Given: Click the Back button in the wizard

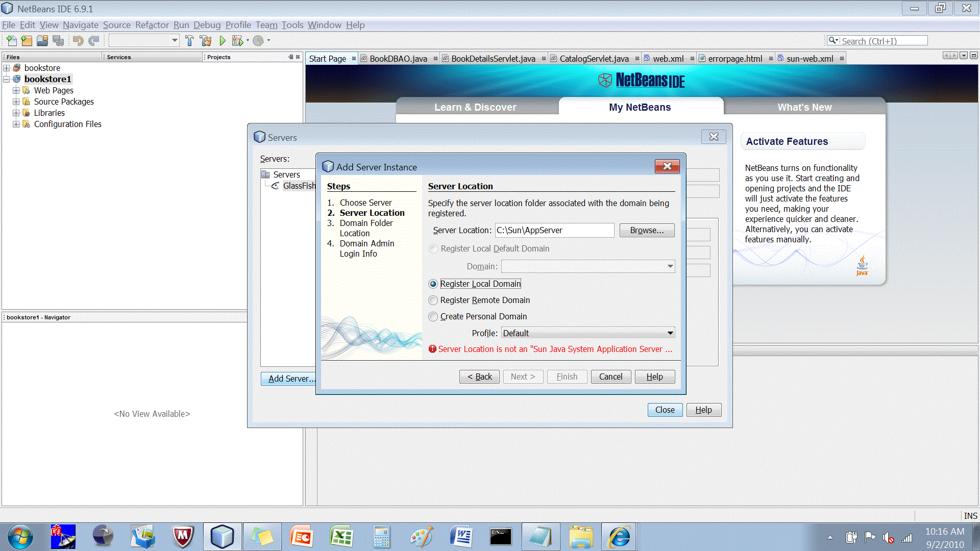Looking at the screenshot, I should click(479, 377).
